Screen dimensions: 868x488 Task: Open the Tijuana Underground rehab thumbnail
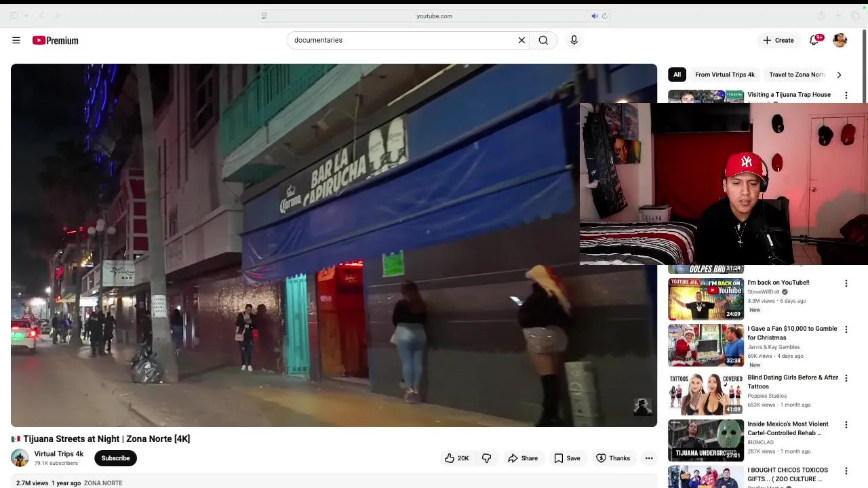[706, 441]
